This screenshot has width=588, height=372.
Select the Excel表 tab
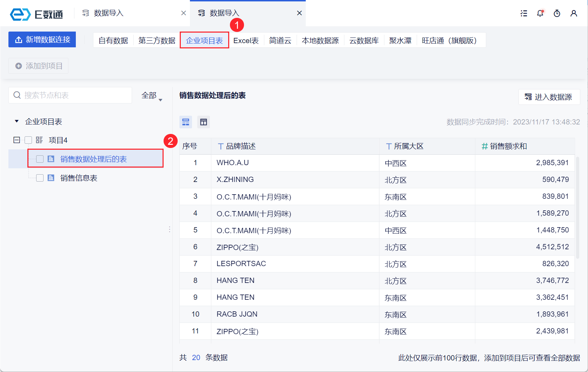pos(246,41)
